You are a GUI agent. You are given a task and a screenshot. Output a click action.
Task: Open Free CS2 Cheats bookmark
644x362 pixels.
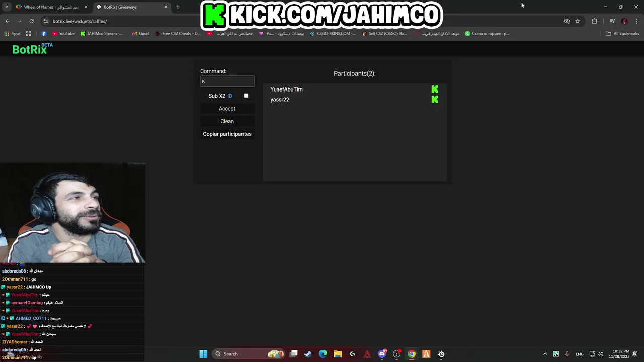point(178,34)
